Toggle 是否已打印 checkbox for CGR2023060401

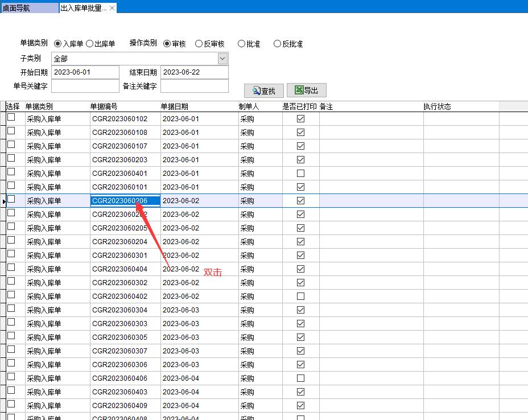[300, 174]
